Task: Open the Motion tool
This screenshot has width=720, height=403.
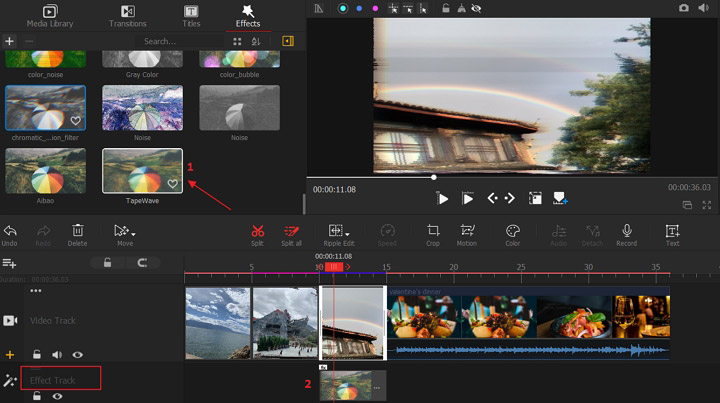Action: point(467,233)
